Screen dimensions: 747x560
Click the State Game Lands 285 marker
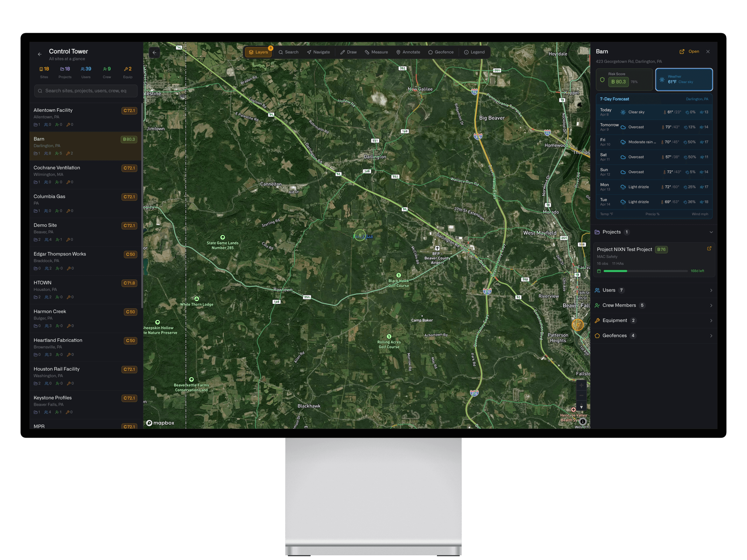coord(223,237)
